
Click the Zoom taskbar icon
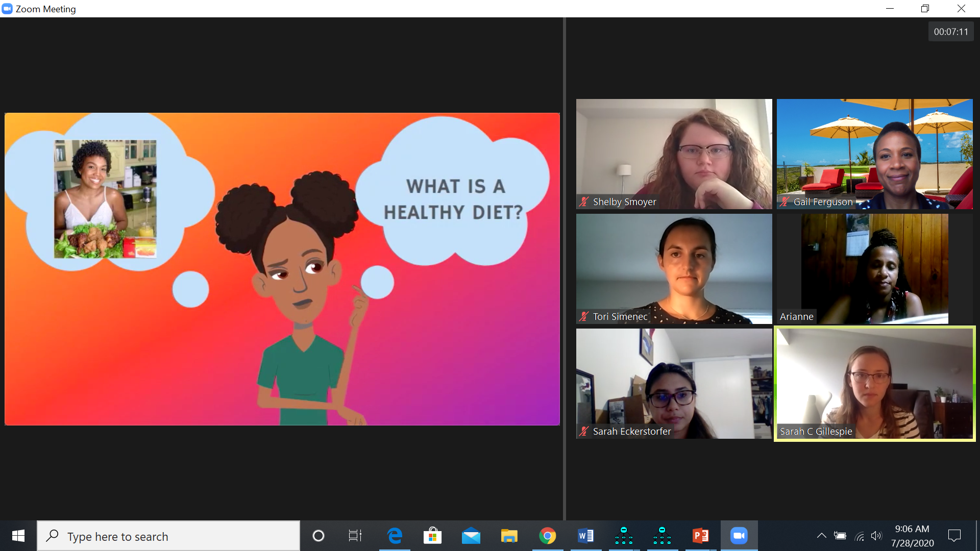pyautogui.click(x=739, y=536)
